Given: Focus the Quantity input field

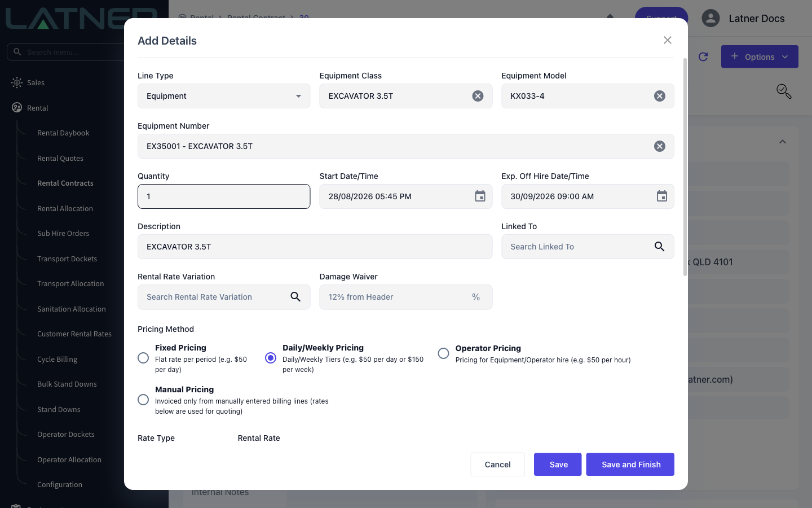Looking at the screenshot, I should coord(224,196).
